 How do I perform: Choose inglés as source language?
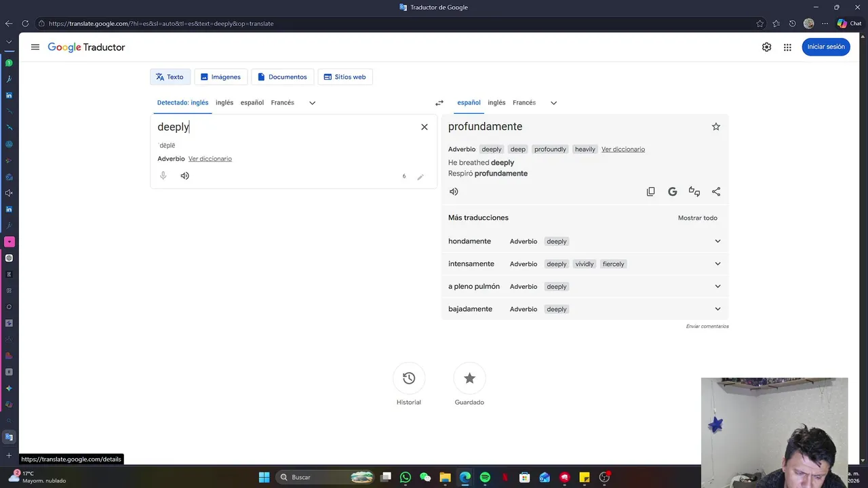pos(224,103)
